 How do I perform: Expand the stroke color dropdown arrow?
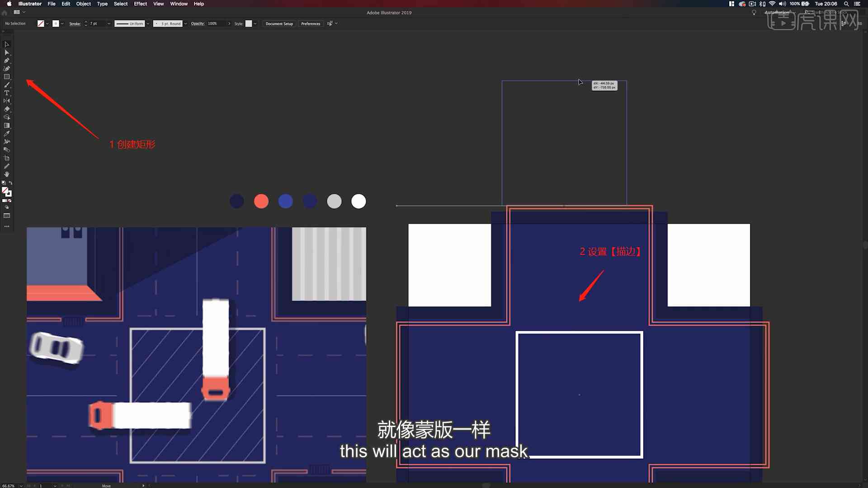point(62,23)
